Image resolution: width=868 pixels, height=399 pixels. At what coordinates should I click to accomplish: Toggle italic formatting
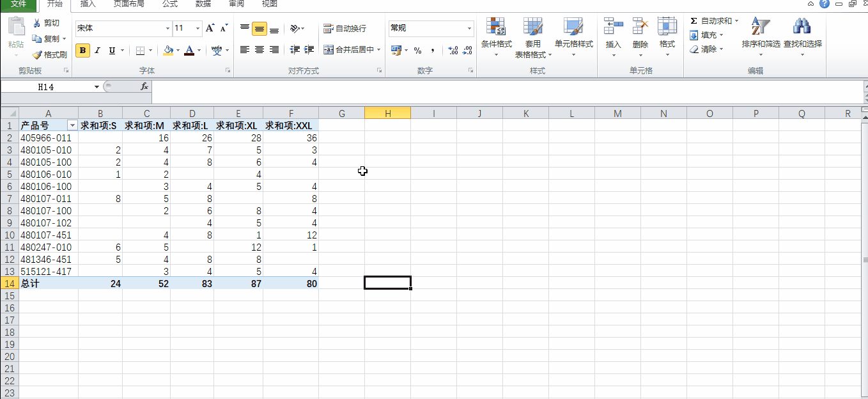[x=97, y=50]
